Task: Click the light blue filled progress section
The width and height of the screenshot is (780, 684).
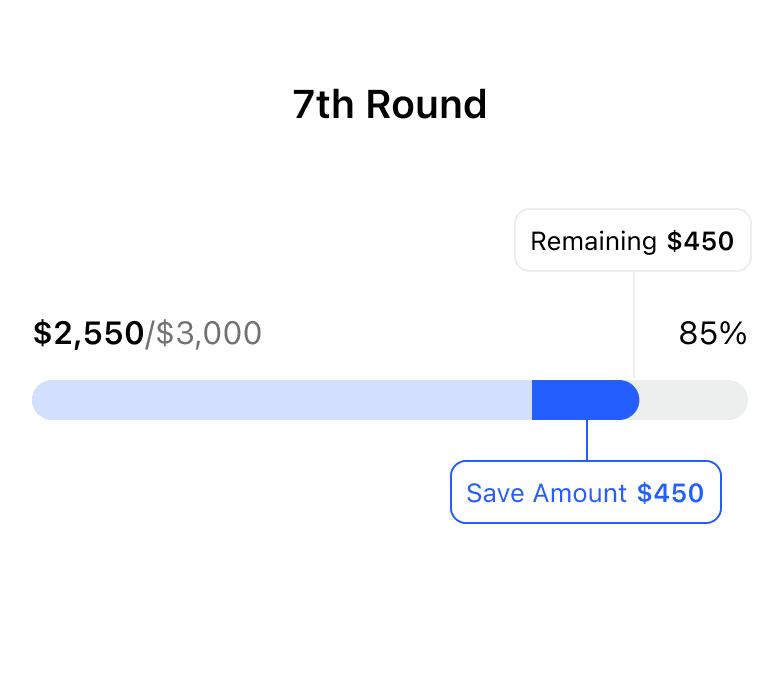Action: (x=282, y=400)
